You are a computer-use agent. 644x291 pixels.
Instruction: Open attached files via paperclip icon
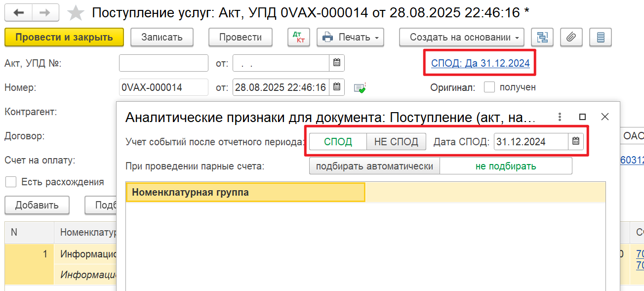571,37
